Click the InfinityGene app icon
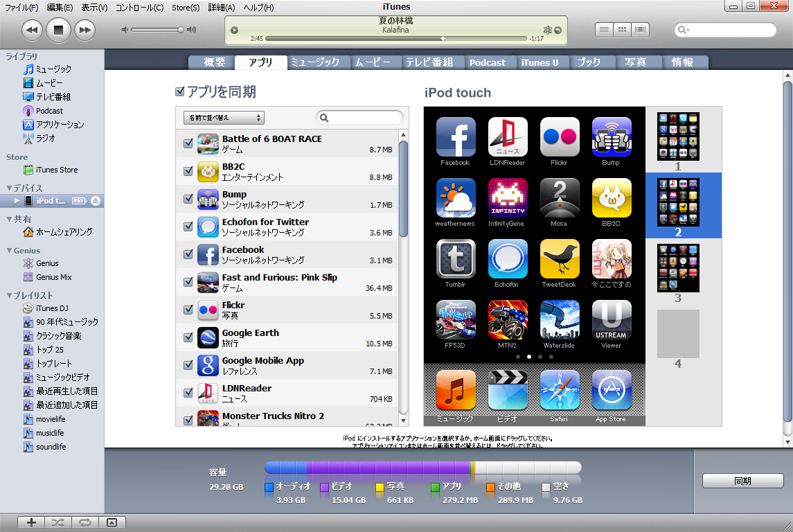The height and width of the screenshot is (532, 793). point(508,198)
